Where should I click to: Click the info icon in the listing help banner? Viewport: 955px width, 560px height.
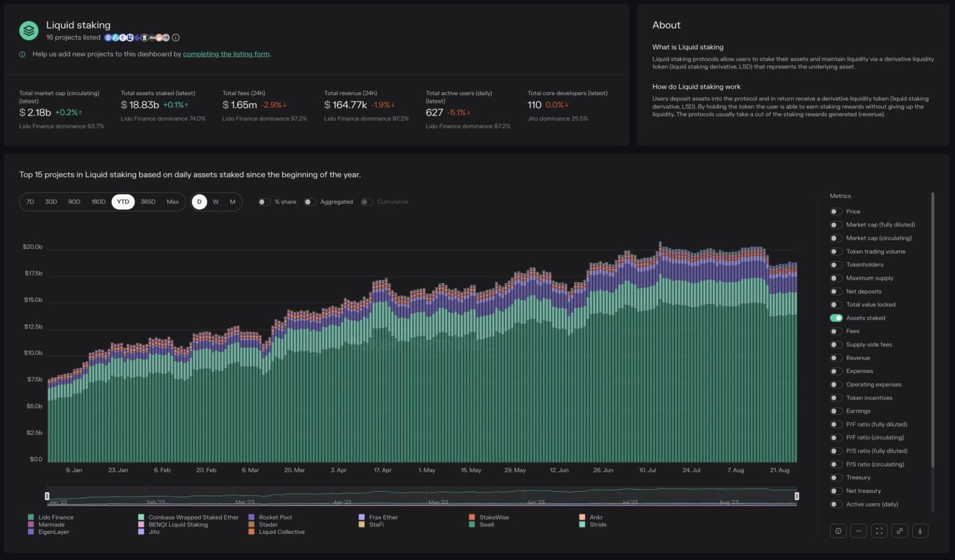(22, 54)
